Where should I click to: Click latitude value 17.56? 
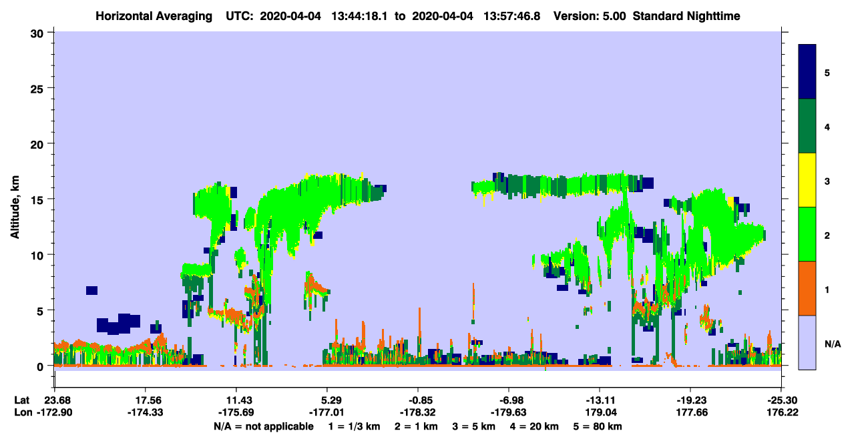point(145,400)
